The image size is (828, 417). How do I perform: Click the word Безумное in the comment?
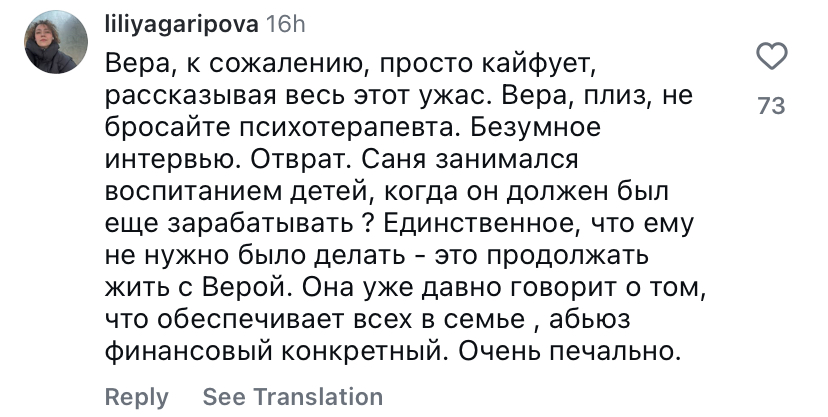point(532,128)
